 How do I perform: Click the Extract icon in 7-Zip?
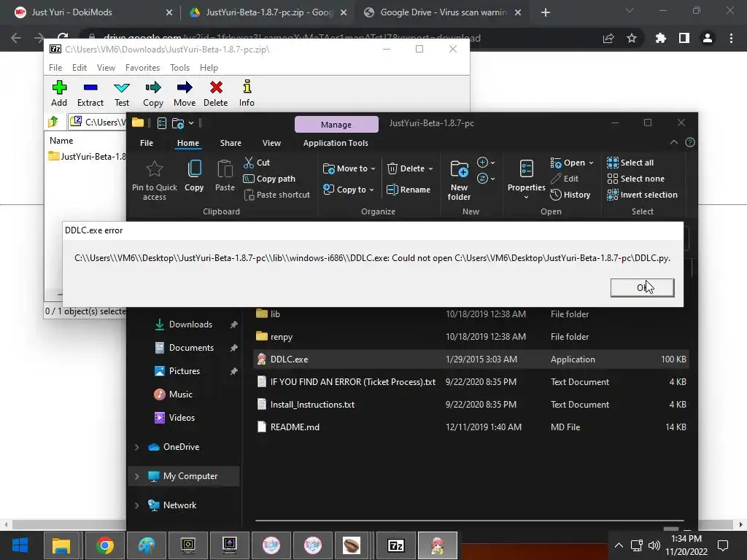point(90,87)
